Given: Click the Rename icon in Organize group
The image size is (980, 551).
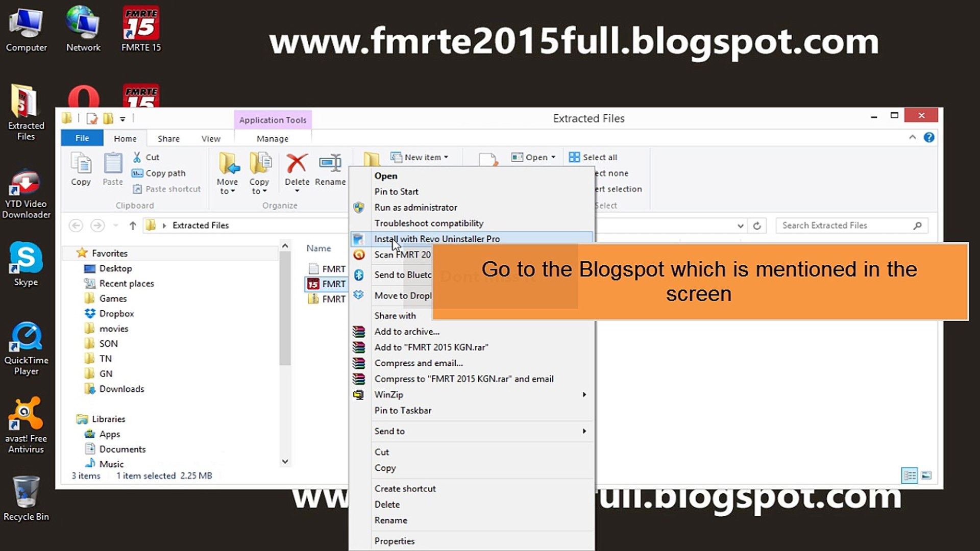Looking at the screenshot, I should pyautogui.click(x=330, y=164).
